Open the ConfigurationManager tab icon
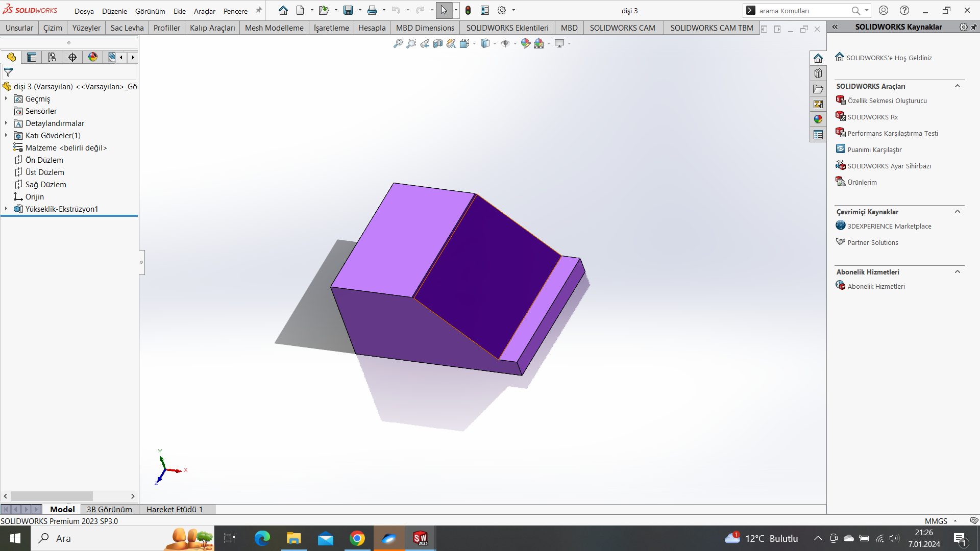Screen dimensions: 980x551 (52, 57)
